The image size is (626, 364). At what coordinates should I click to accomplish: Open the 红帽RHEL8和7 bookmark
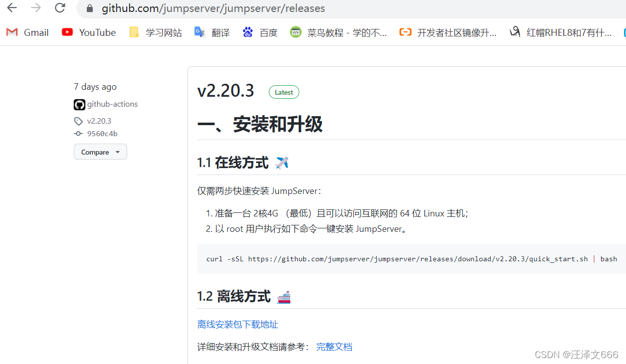click(561, 32)
